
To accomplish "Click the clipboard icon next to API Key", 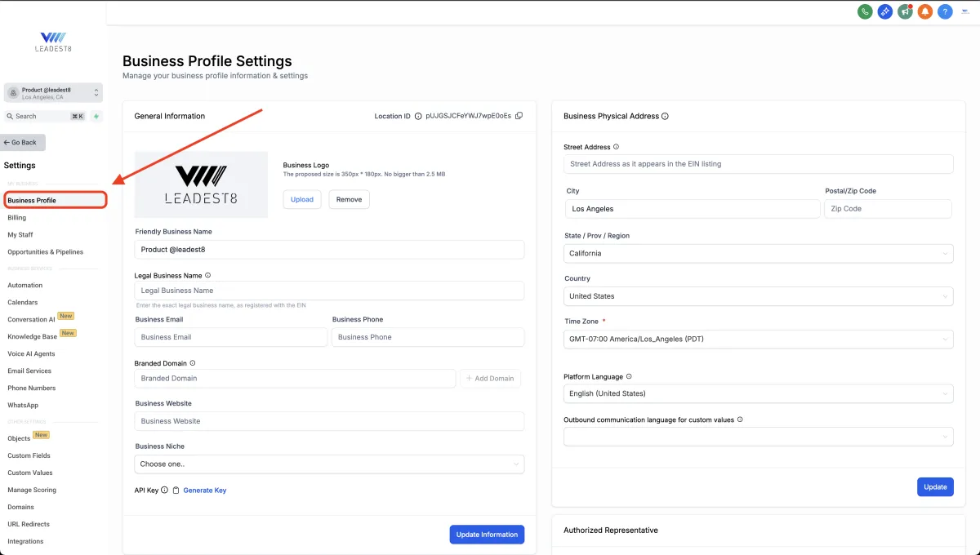I will (x=176, y=491).
